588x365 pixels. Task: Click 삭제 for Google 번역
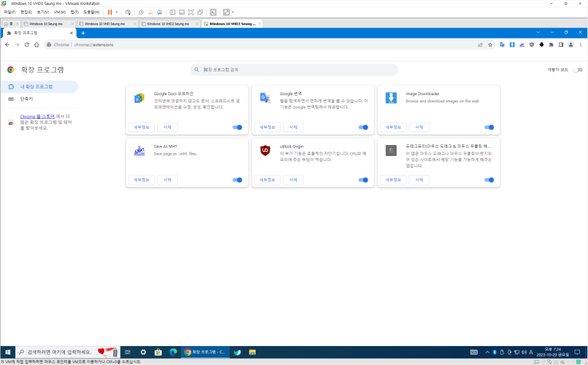point(293,127)
